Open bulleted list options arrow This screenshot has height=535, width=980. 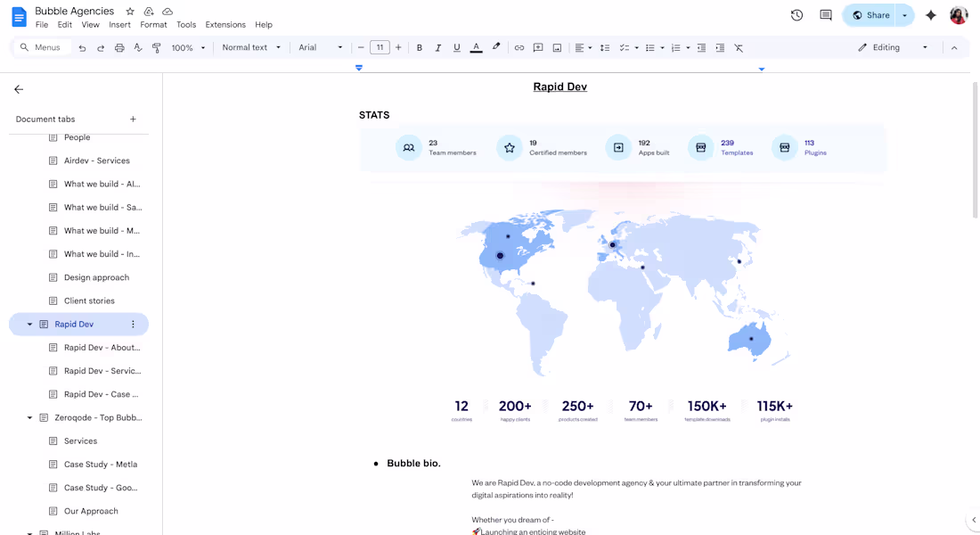(663, 47)
